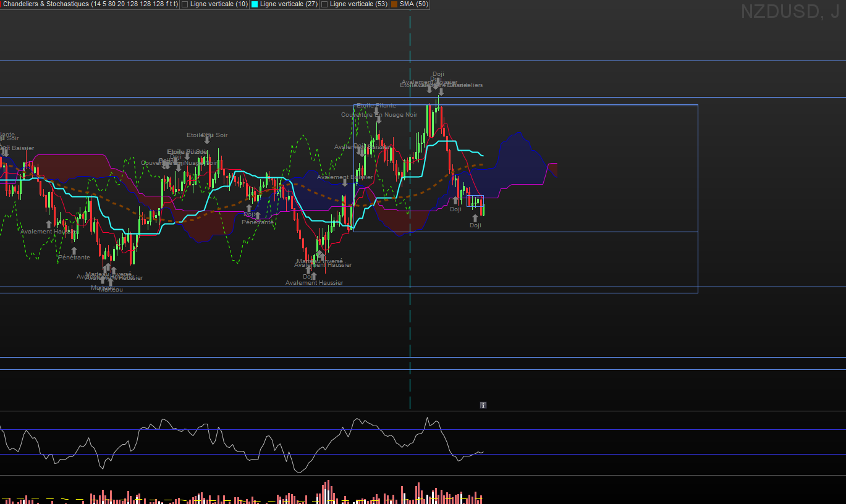Click the end of the stochastic oscillator line

pyautogui.click(x=483, y=451)
